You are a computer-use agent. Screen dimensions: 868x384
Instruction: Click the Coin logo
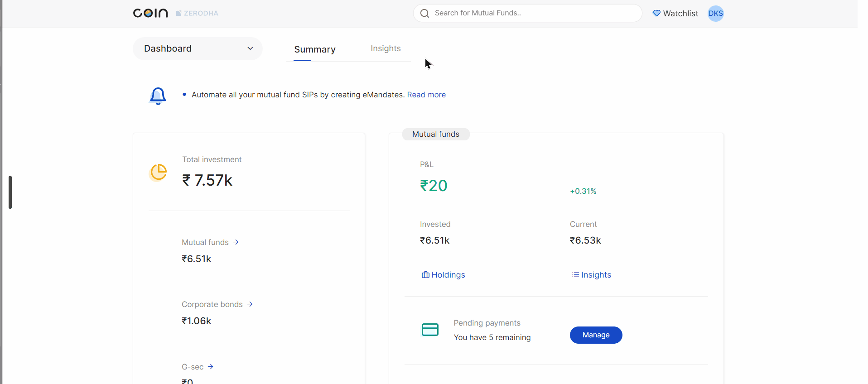click(150, 13)
